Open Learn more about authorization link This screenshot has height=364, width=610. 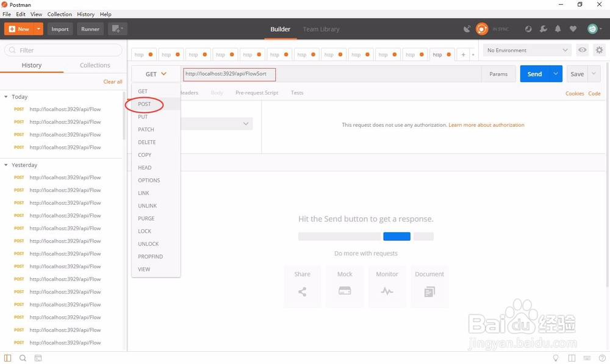(486, 124)
